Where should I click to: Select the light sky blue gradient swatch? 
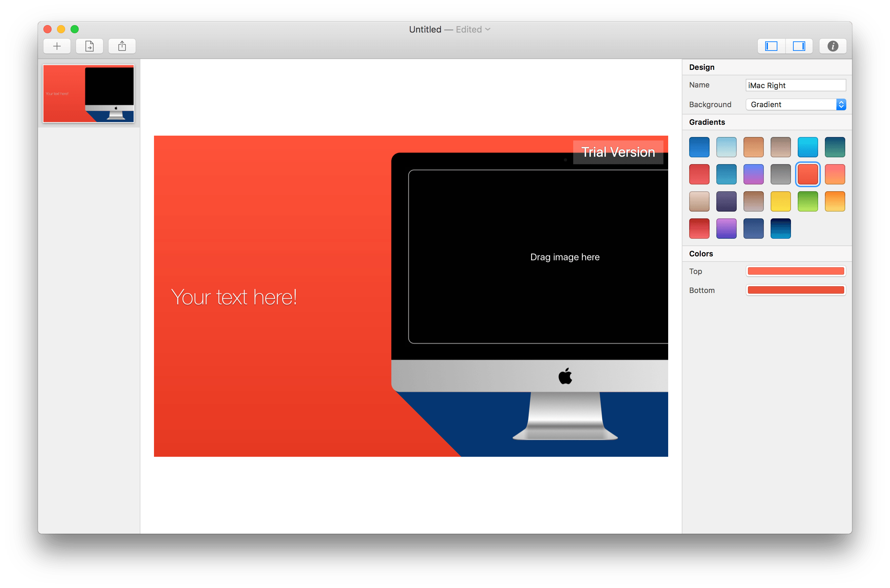726,147
